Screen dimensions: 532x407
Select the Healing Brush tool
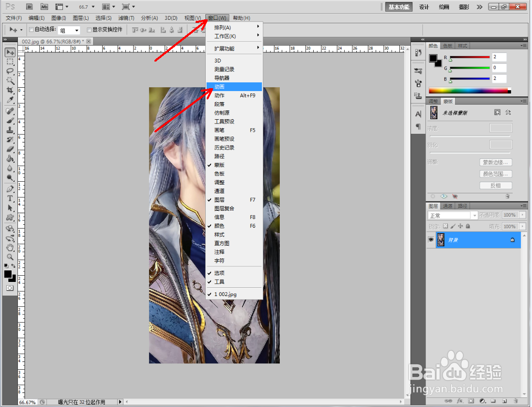(10, 111)
